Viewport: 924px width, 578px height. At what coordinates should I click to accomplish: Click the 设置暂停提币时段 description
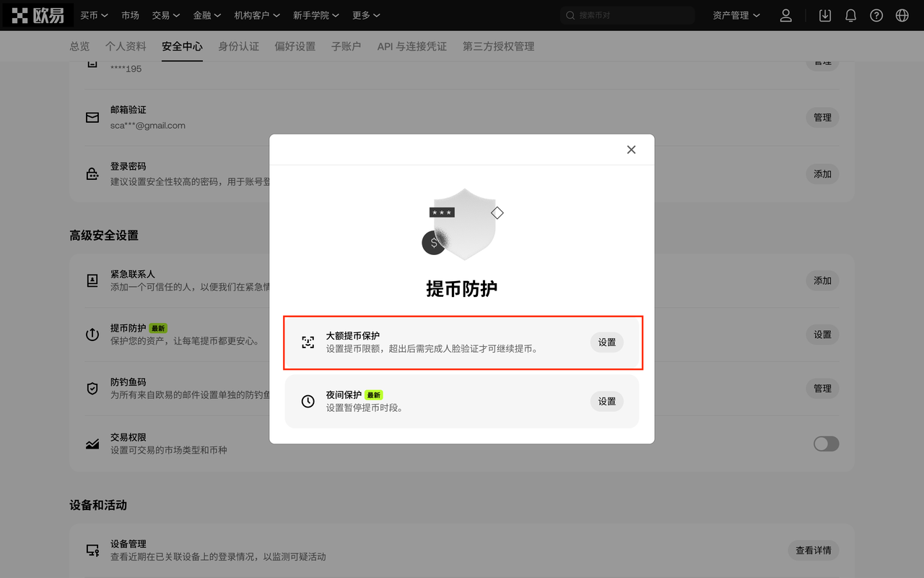pyautogui.click(x=364, y=407)
